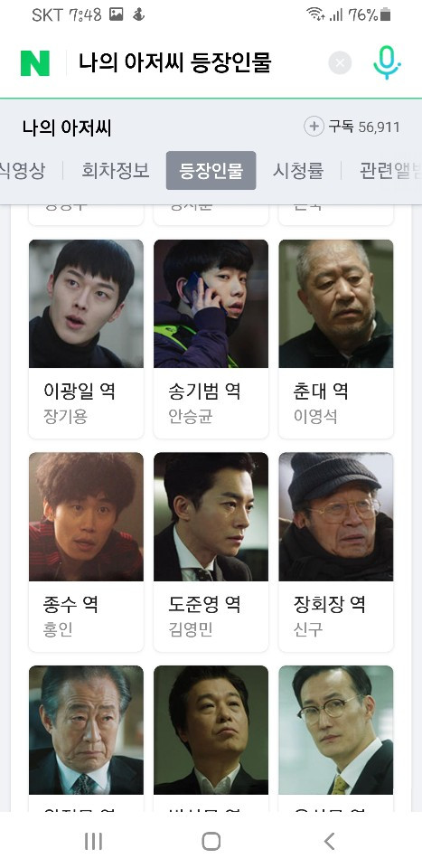Clear the search text with X icon
Screen dimensions: 422x868
[x=340, y=63]
